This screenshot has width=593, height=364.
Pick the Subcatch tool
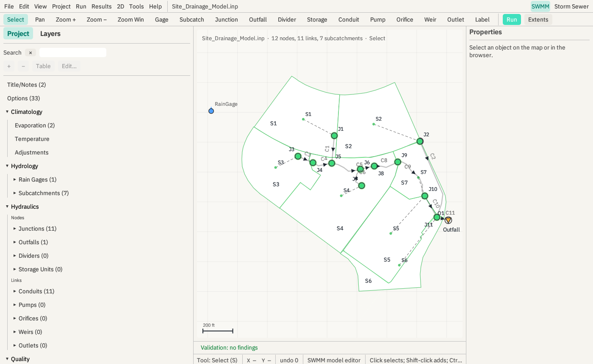(x=192, y=19)
